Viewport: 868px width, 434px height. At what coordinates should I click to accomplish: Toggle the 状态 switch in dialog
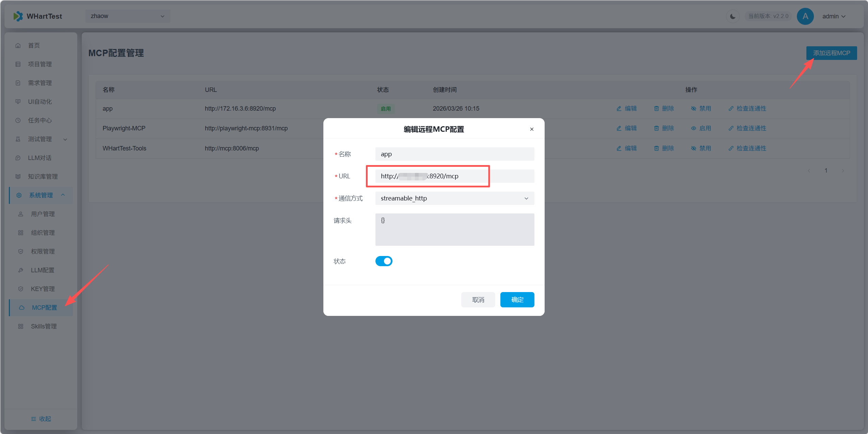tap(384, 261)
